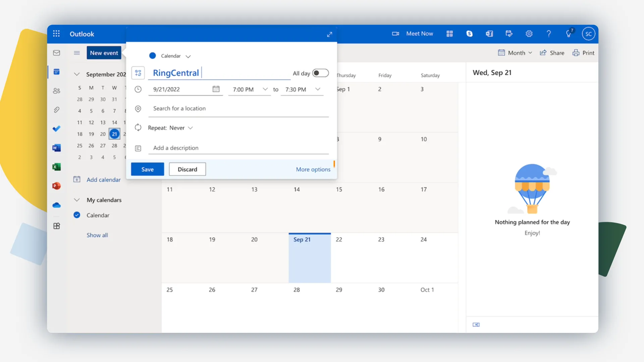Click the Search for a location field
Screen dimensions: 644x362
click(238, 109)
